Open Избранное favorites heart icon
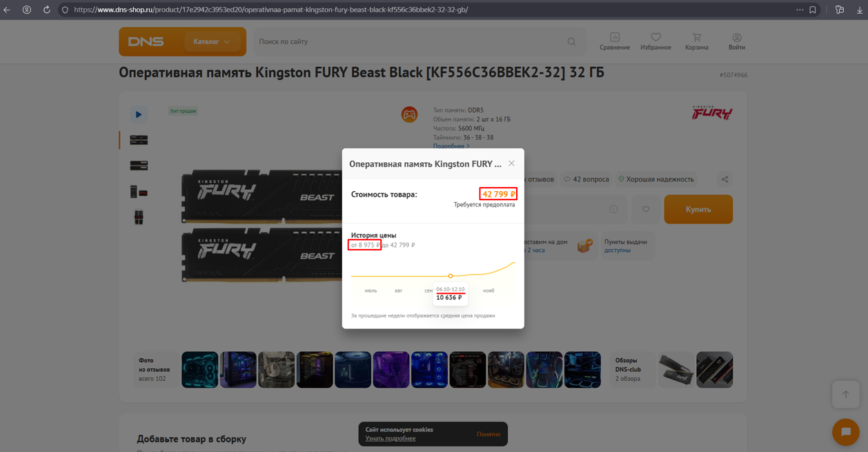The image size is (868, 452). pos(655,41)
